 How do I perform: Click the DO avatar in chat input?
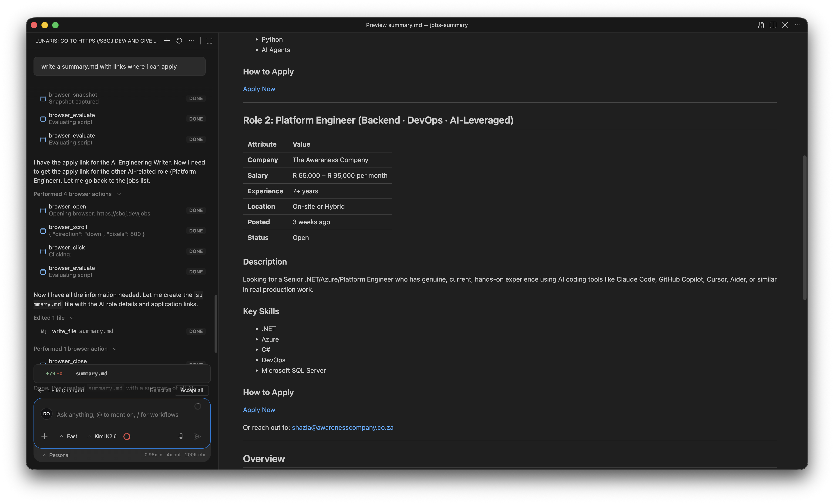pos(46,414)
